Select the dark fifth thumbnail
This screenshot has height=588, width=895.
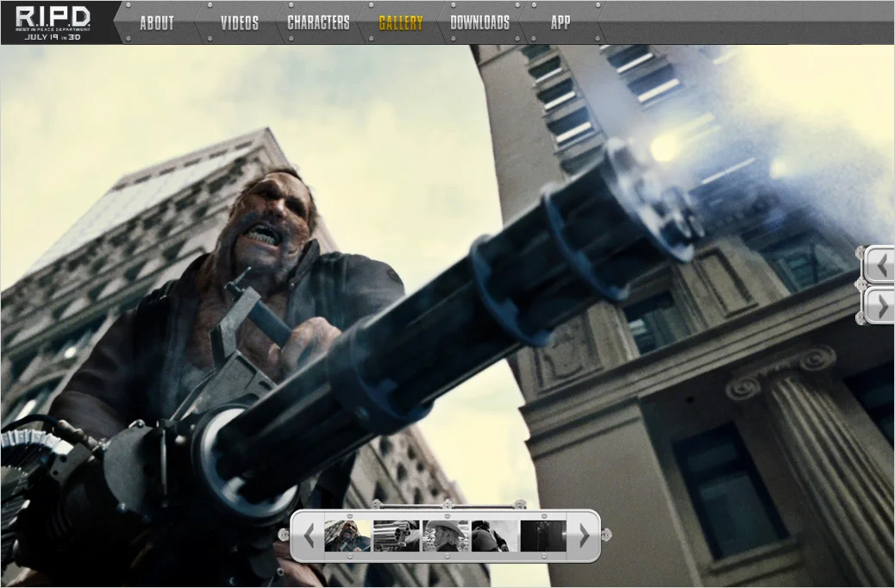[x=543, y=535]
